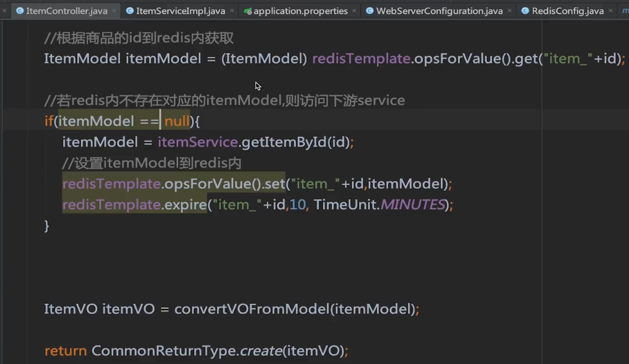Image resolution: width=629 pixels, height=364 pixels.
Task: Click the "convertVOFromModel" method call
Action: click(x=251, y=309)
